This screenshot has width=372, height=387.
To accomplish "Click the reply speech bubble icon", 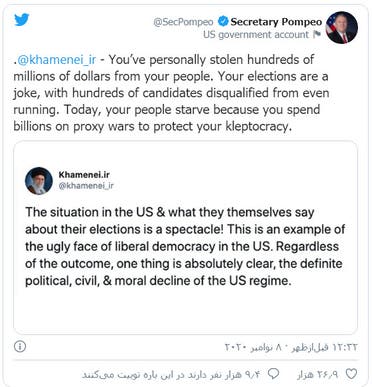I will pos(274,374).
